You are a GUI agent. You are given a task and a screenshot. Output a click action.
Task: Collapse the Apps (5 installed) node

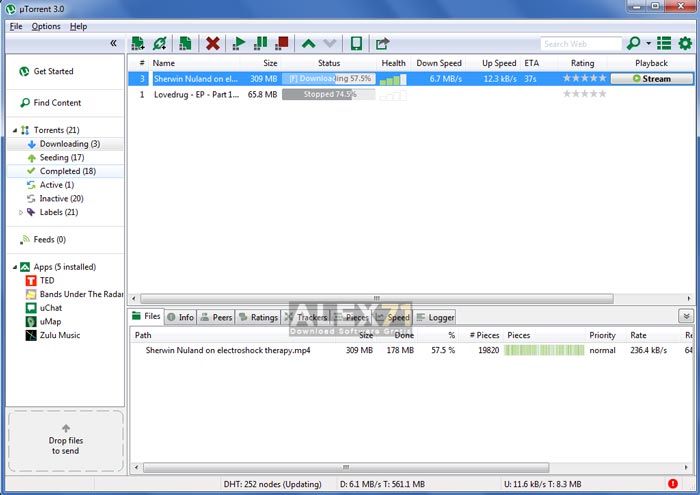(15, 267)
